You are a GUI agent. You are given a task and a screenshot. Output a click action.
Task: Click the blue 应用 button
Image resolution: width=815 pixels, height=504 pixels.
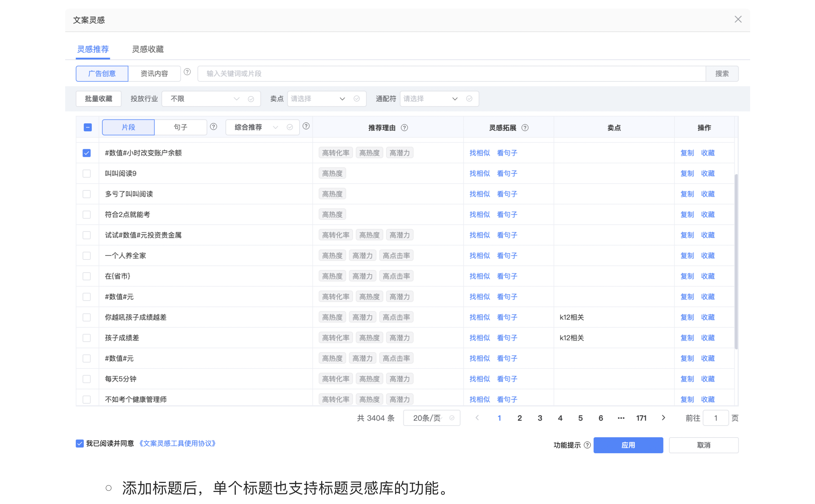(x=628, y=445)
